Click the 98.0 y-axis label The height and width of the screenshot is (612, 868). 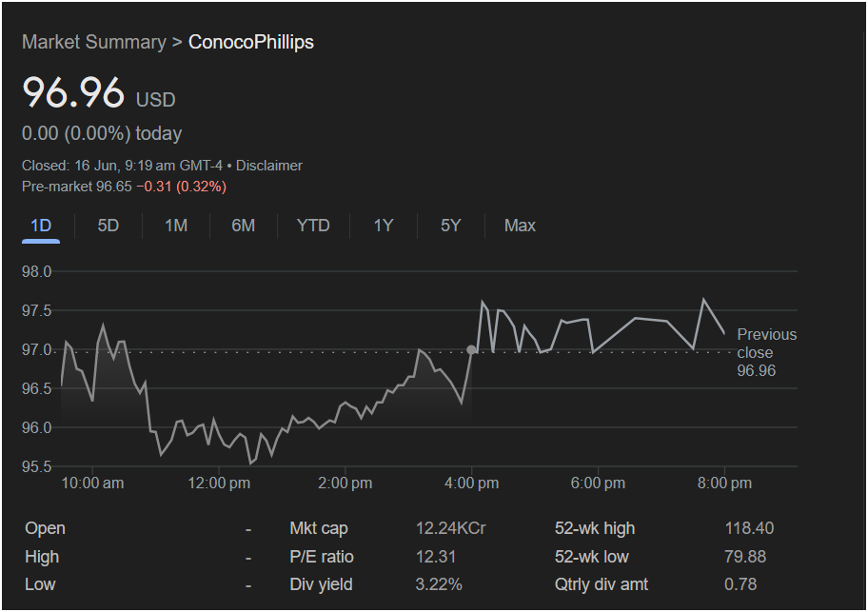point(36,271)
